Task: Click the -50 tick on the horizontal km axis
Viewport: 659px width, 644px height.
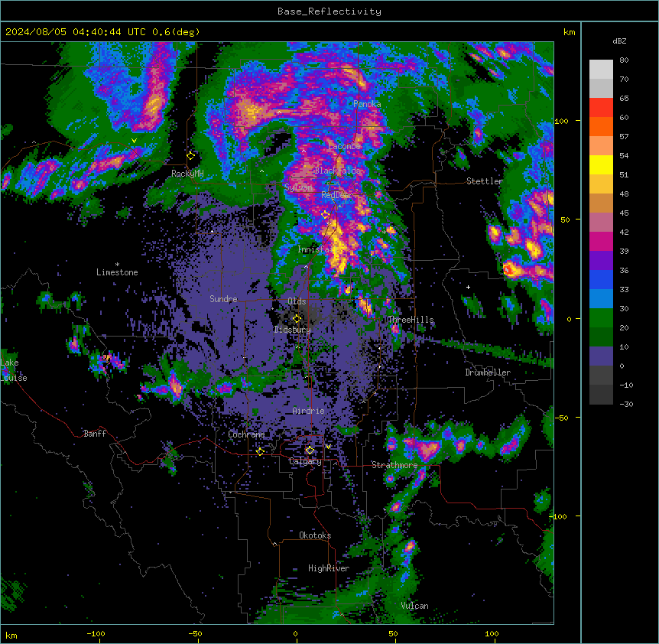Action: click(x=195, y=633)
